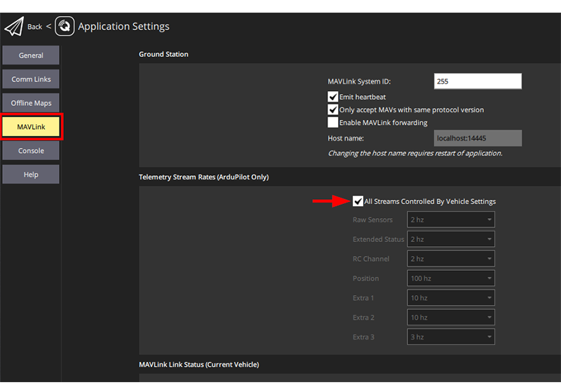561x392 pixels.
Task: Open the Console settings tab
Action: click(31, 151)
